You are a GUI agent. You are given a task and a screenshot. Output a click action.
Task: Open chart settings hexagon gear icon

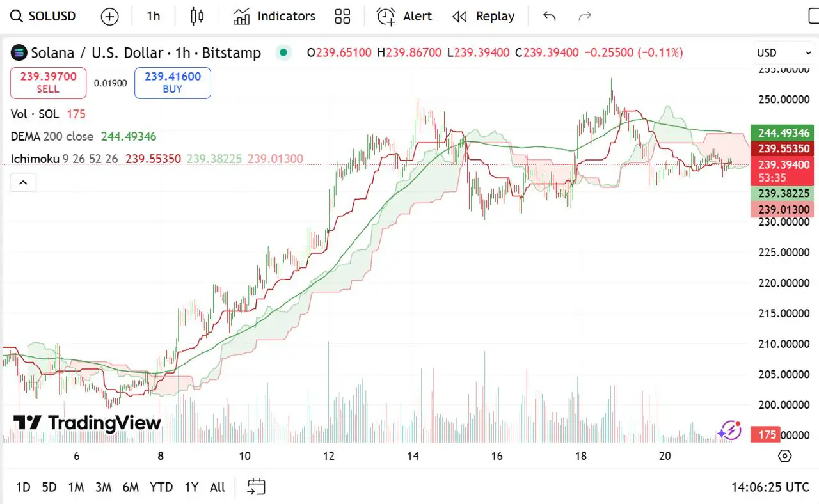pyautogui.click(x=785, y=455)
